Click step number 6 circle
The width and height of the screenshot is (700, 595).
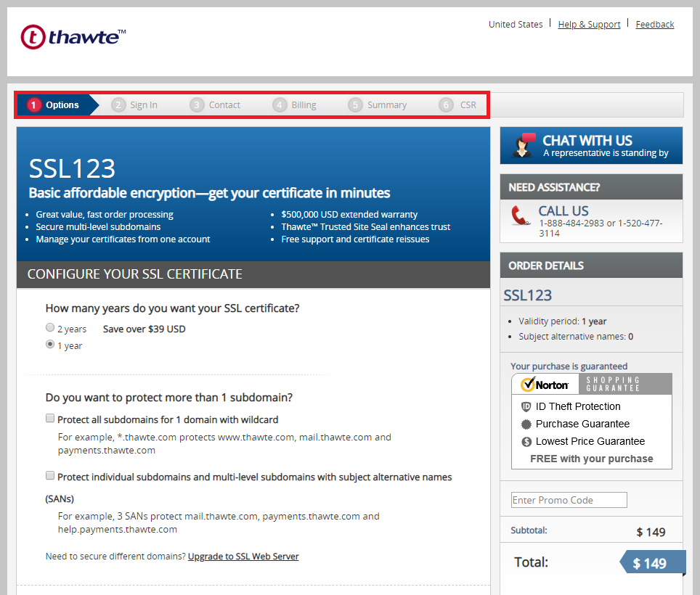click(446, 104)
